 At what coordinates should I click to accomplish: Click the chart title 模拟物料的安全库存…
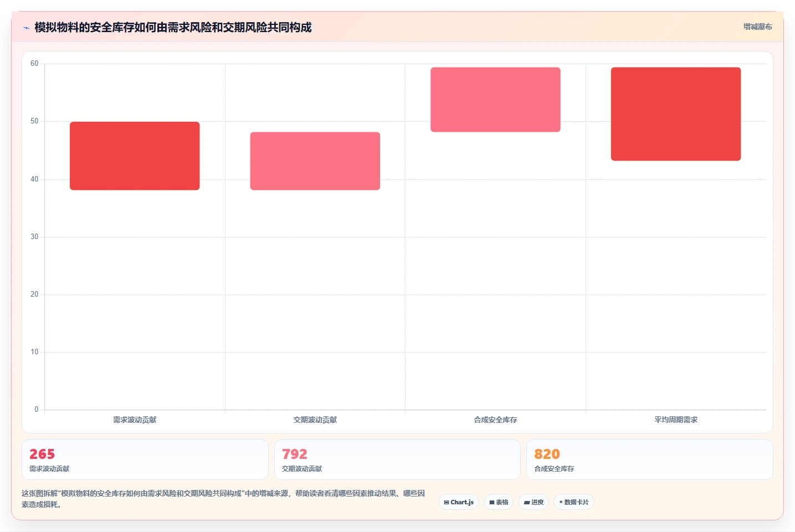[x=173, y=28]
